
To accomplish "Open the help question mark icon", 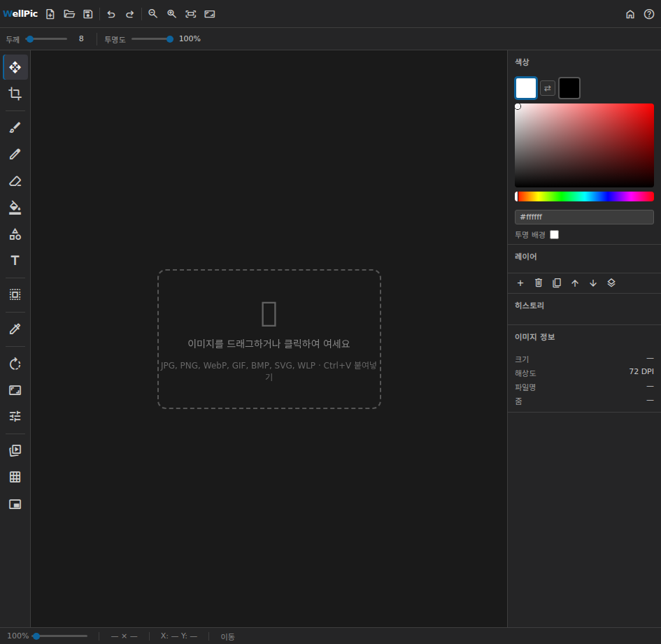I will coord(649,14).
